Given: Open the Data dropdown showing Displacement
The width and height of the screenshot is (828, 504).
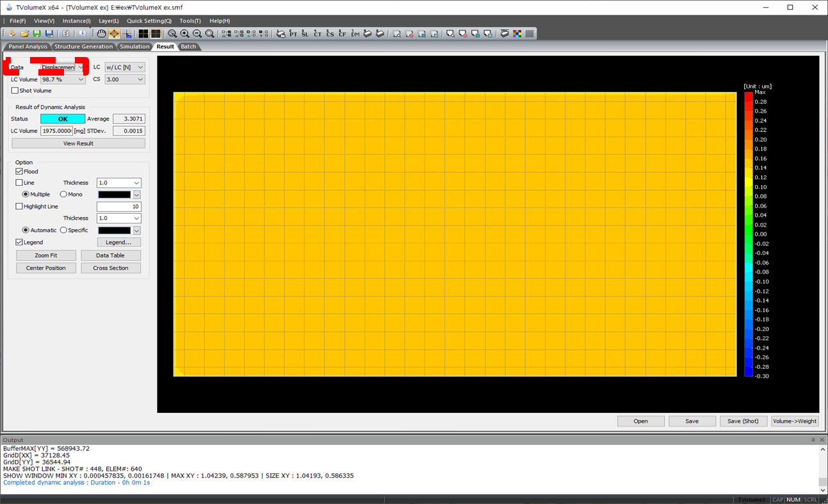Looking at the screenshot, I should tap(63, 67).
